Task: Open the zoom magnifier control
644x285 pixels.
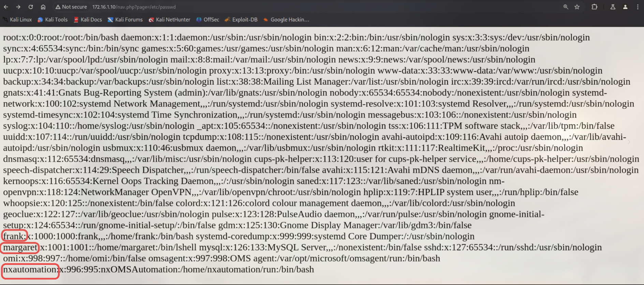Action: point(566,7)
